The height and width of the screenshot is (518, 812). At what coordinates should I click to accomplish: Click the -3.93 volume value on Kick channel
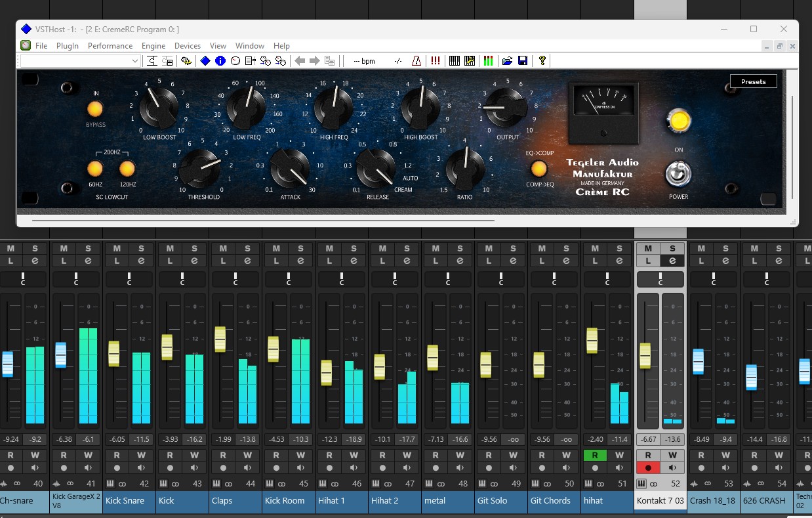[x=169, y=439]
